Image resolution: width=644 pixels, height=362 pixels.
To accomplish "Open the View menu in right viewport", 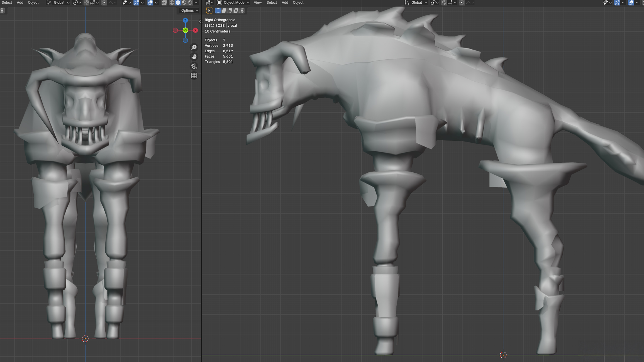I will [x=257, y=3].
